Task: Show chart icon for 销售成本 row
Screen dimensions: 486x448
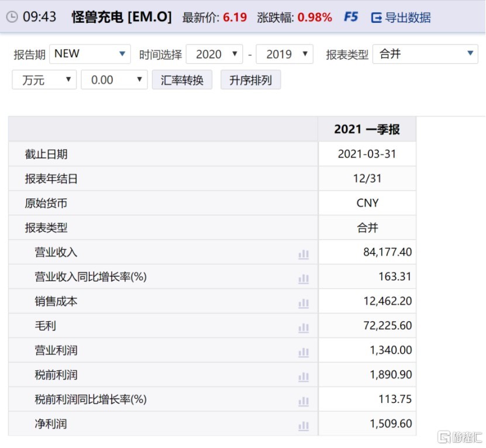Action: pyautogui.click(x=303, y=303)
